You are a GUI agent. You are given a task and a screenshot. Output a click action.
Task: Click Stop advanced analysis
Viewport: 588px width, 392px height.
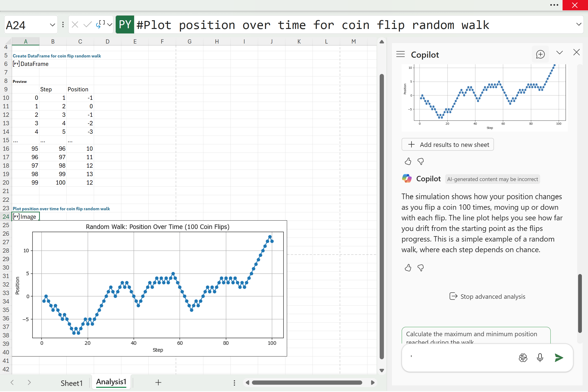487,296
